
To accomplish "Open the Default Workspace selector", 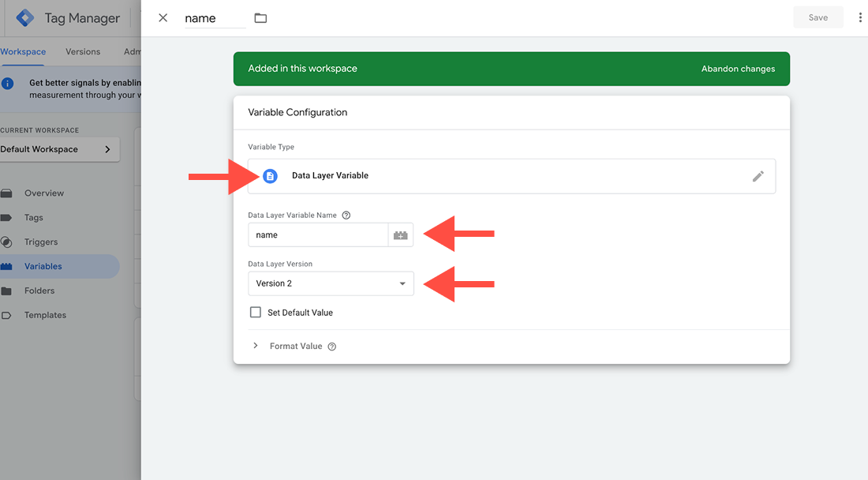I will click(x=59, y=149).
